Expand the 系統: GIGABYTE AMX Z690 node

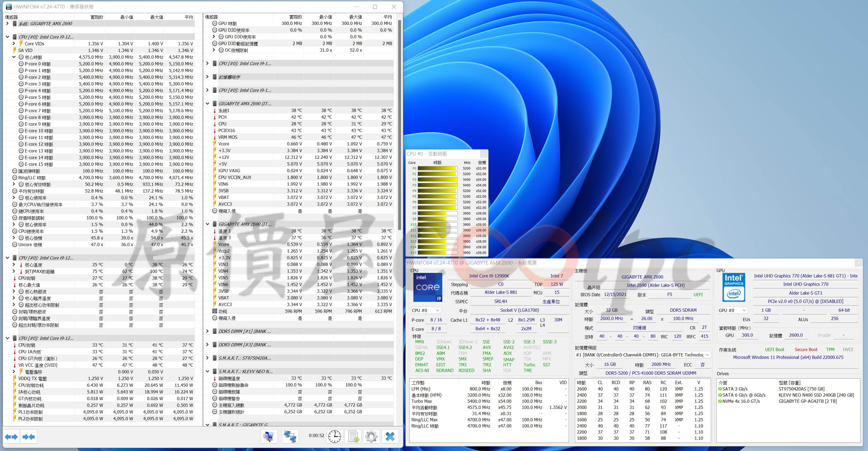click(x=7, y=24)
